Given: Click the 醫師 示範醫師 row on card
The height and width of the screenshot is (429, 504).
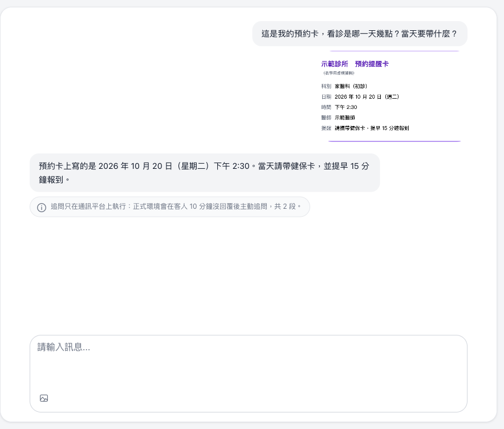Looking at the screenshot, I should (338, 118).
